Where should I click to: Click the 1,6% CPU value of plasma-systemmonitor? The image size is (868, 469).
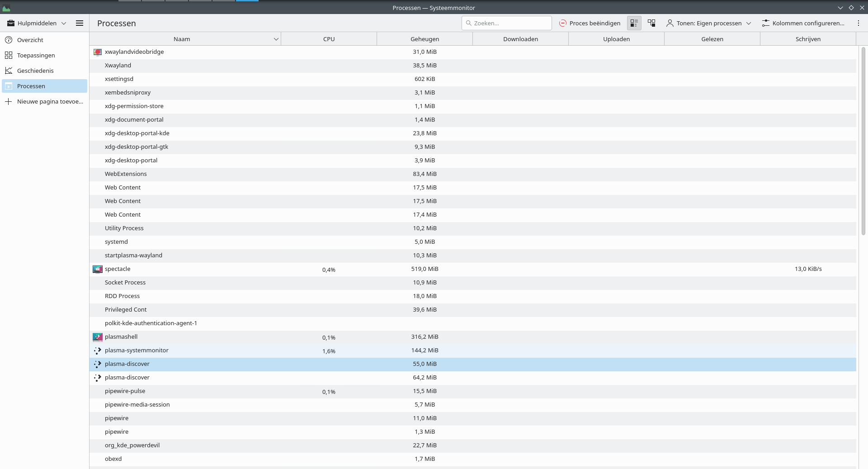coord(329,351)
